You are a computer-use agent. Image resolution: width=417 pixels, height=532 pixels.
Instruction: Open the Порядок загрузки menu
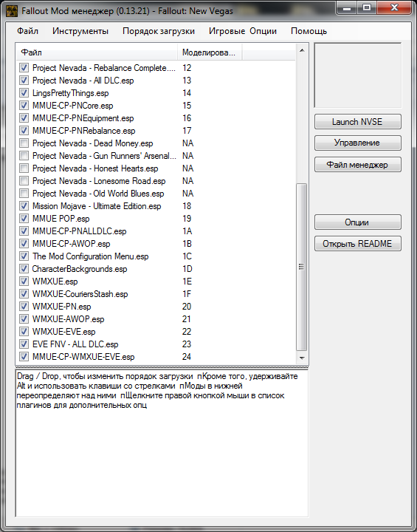(x=159, y=31)
